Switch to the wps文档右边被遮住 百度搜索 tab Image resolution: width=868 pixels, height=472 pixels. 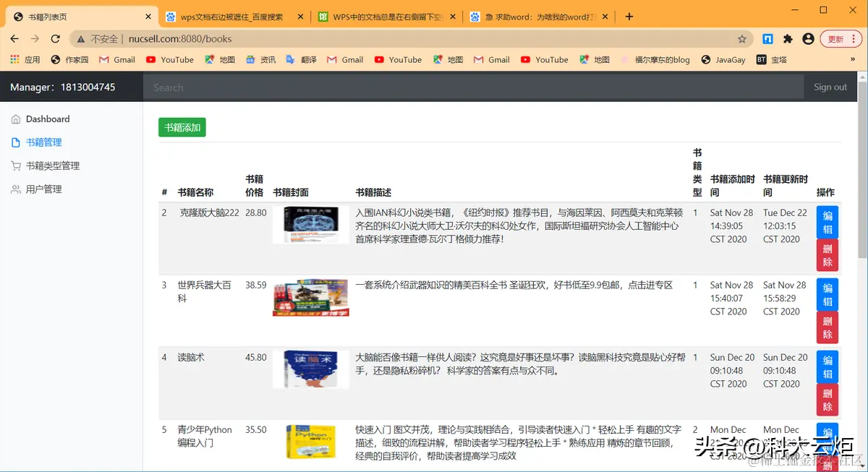[233, 17]
